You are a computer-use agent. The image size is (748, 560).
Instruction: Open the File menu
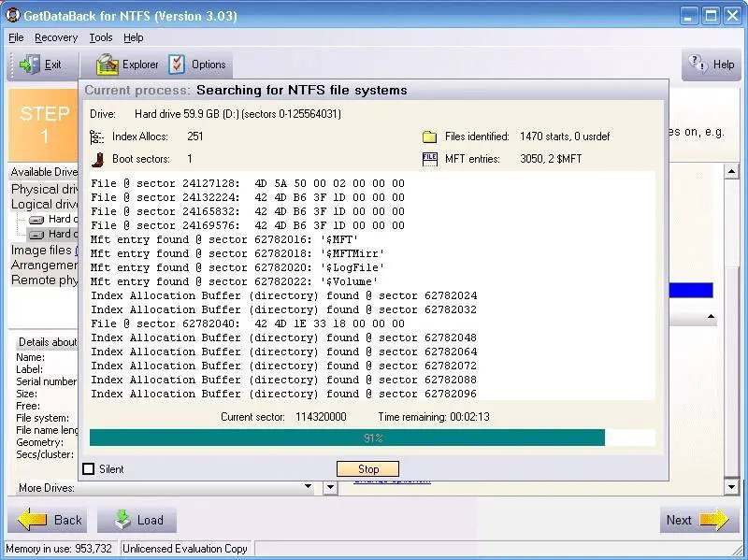pyautogui.click(x=16, y=37)
